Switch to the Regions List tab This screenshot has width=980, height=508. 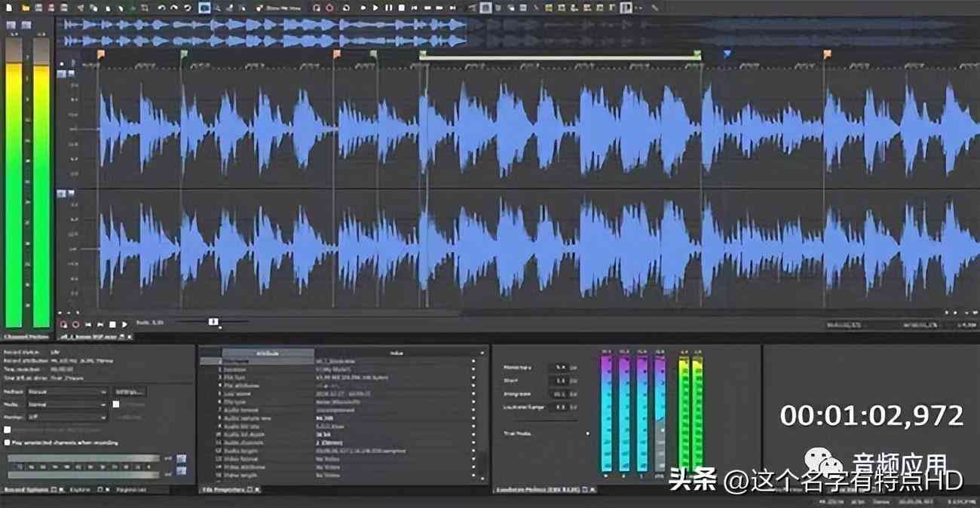(x=131, y=490)
